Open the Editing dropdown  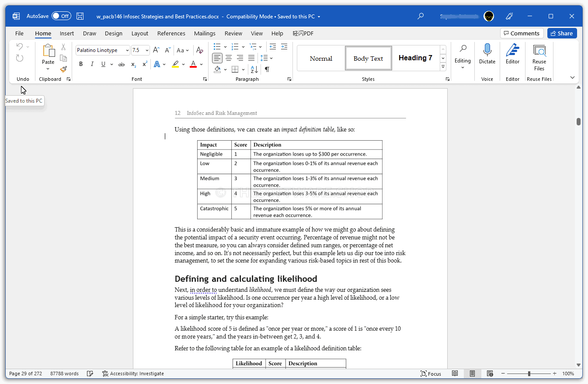tap(463, 57)
